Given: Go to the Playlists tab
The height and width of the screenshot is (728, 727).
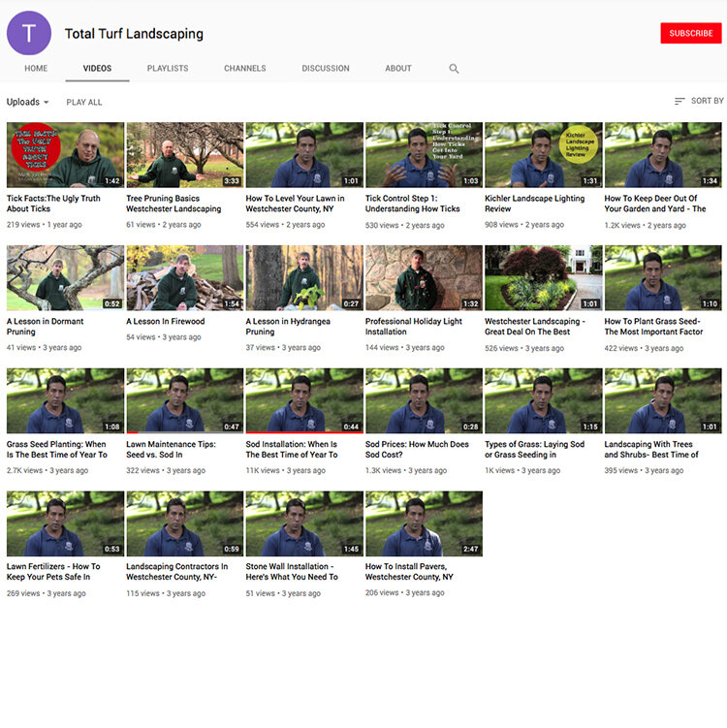Looking at the screenshot, I should pyautogui.click(x=168, y=68).
